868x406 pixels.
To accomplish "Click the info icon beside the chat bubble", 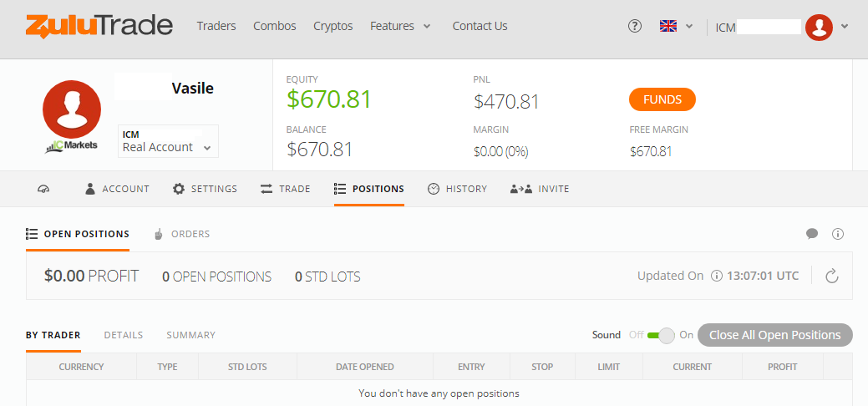I will [838, 234].
